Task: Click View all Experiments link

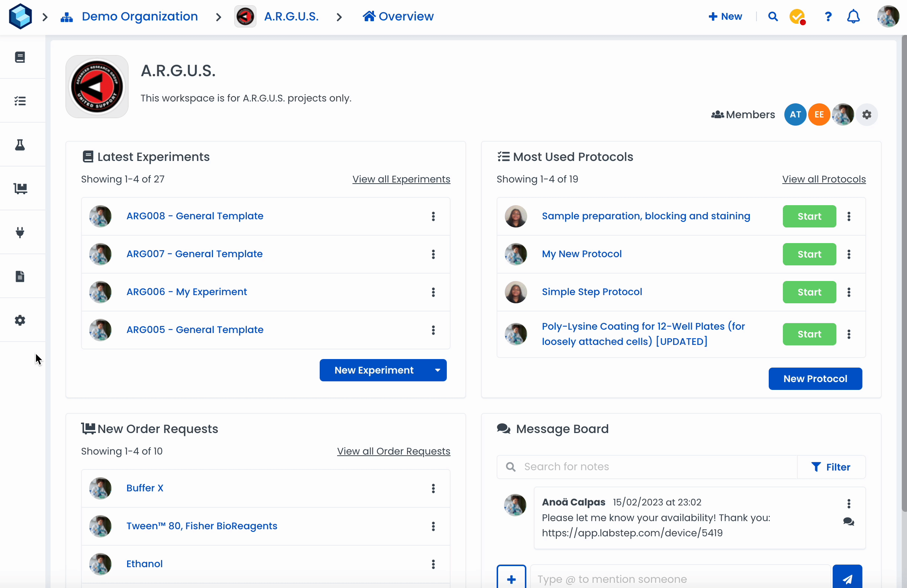Action: pos(401,179)
